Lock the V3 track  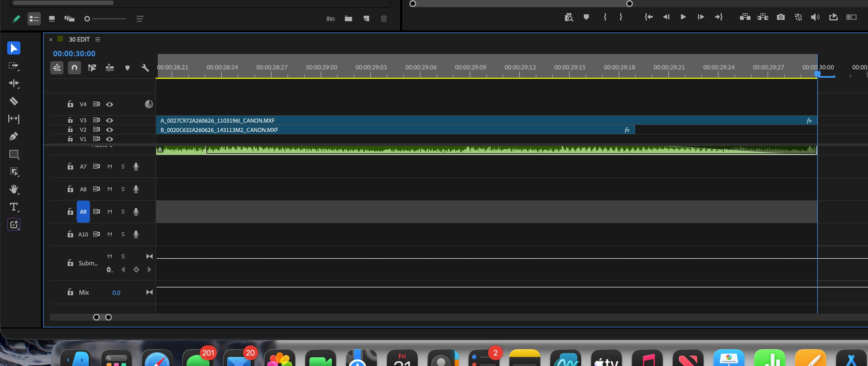click(x=70, y=120)
